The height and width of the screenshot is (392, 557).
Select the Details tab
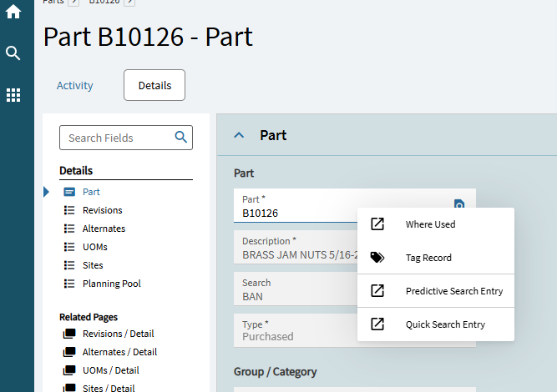154,85
